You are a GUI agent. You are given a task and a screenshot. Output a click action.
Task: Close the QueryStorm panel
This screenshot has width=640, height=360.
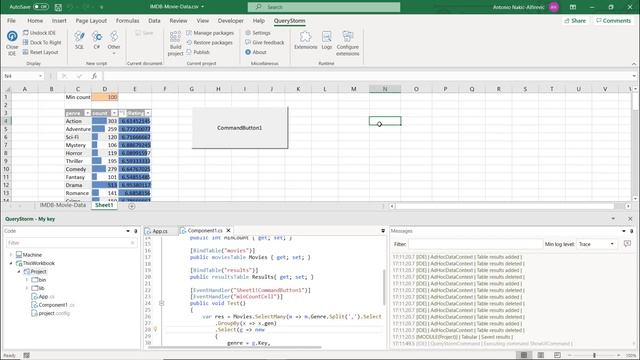pyautogui.click(x=630, y=219)
